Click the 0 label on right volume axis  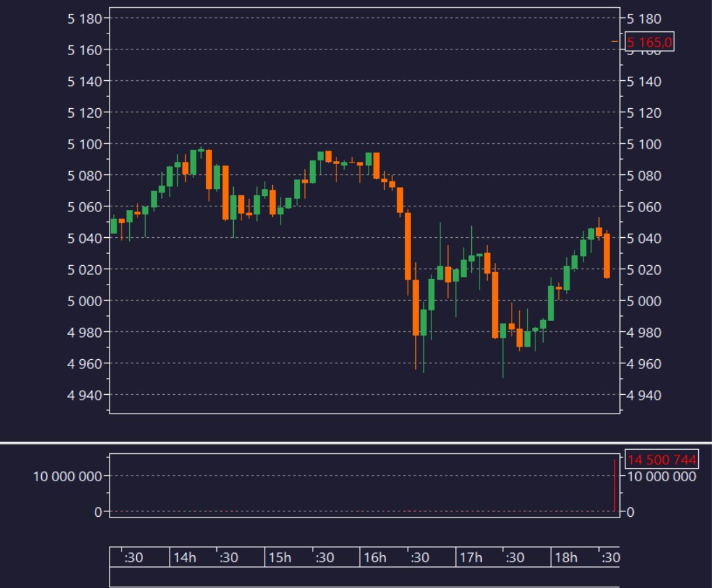(x=631, y=512)
